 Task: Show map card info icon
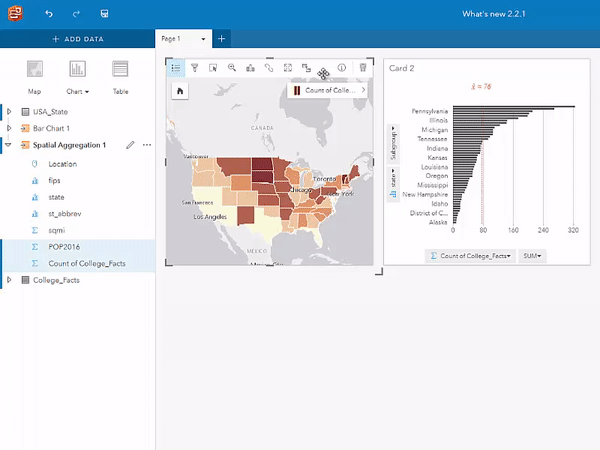[342, 68]
